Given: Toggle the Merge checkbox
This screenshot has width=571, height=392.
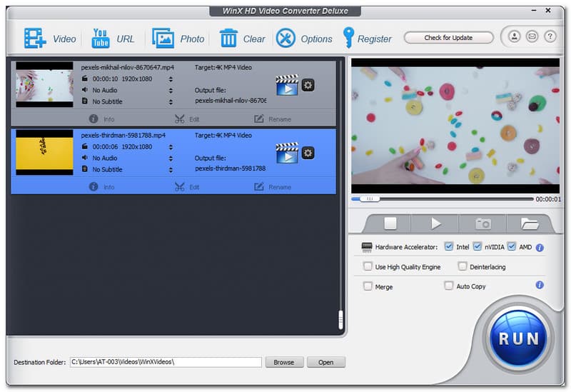Looking at the screenshot, I should (368, 286).
